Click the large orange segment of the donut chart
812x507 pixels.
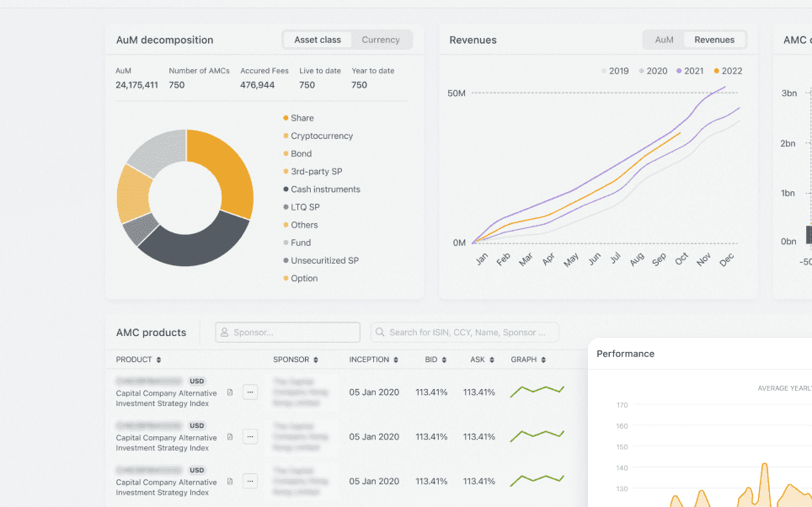point(229,167)
